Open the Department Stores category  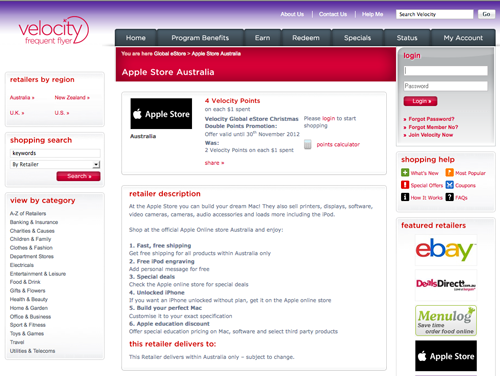pyautogui.click(x=32, y=256)
